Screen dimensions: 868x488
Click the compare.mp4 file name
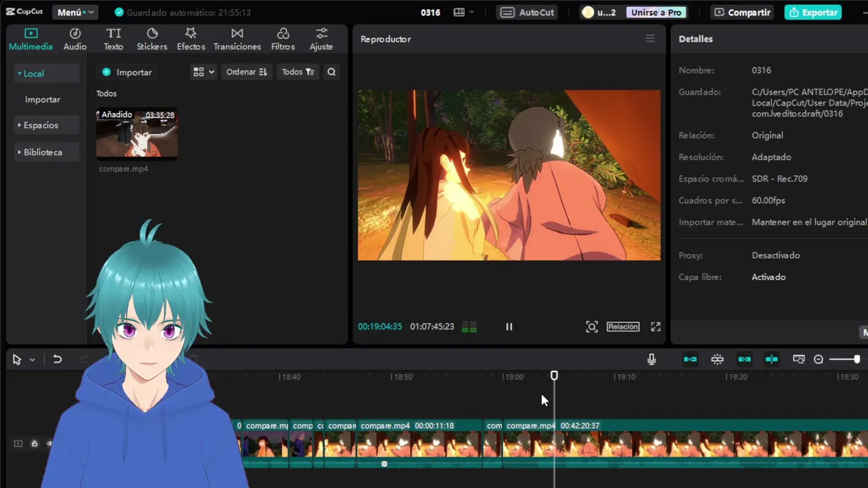tap(123, 169)
